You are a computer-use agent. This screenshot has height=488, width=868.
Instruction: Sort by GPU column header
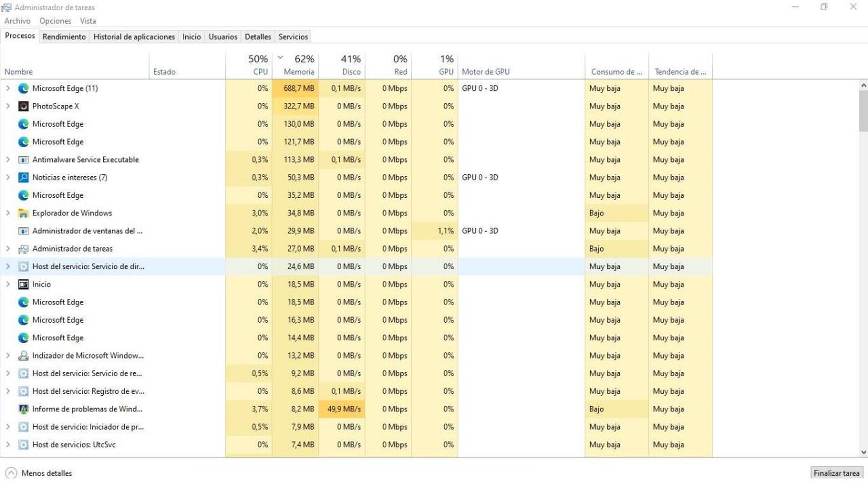[435, 66]
